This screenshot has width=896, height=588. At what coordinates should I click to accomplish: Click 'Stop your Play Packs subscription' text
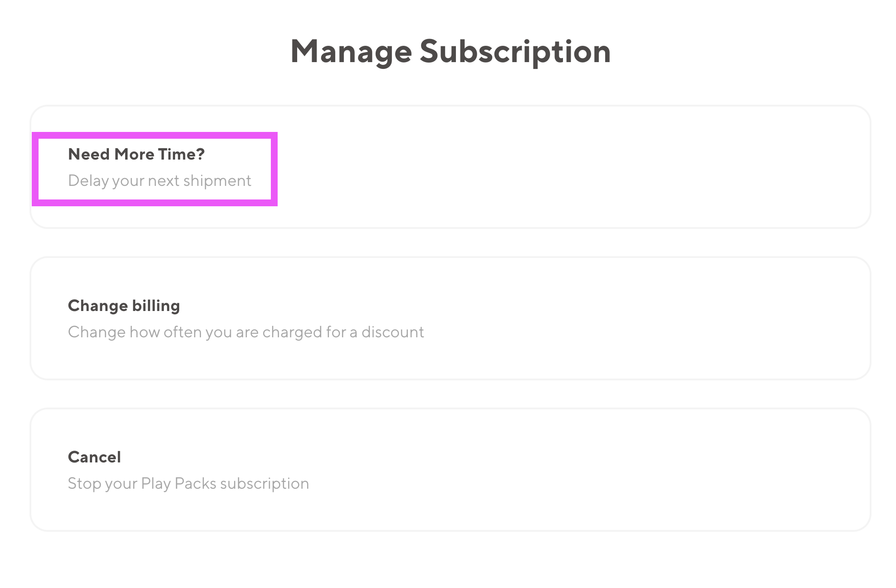tap(188, 484)
